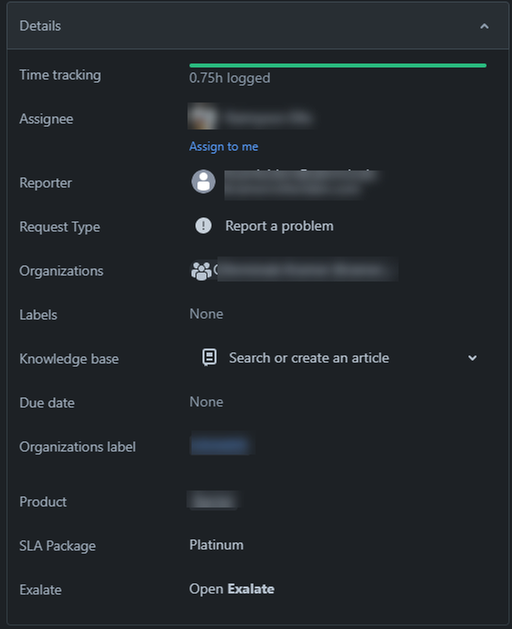Expand the knowledge base dropdown chevron
Viewport: 512px width, 629px height.
[472, 358]
